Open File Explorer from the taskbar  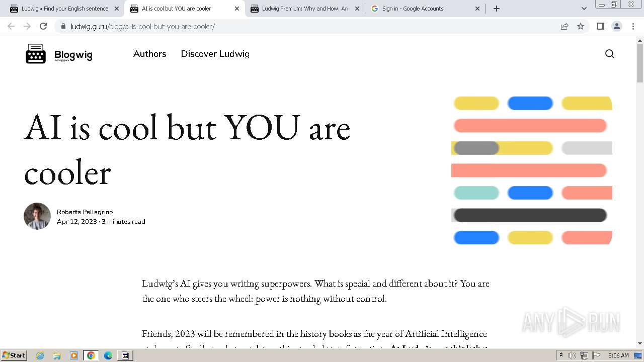point(57,355)
